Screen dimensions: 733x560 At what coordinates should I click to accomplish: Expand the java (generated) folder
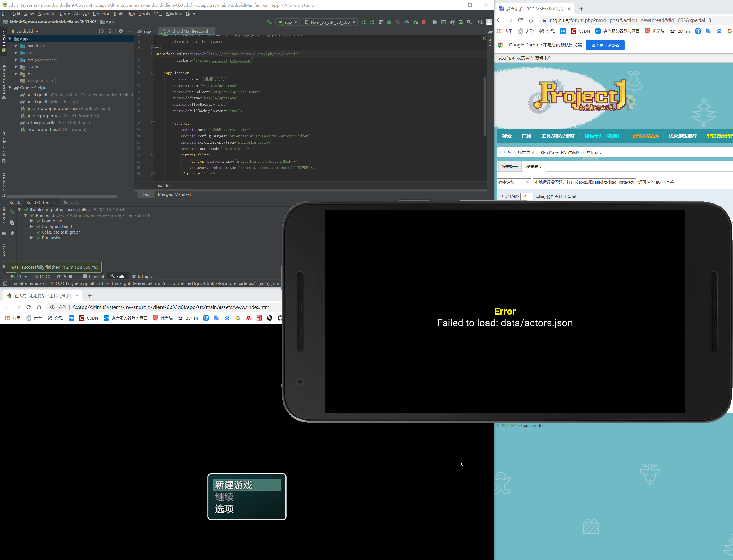[16, 60]
